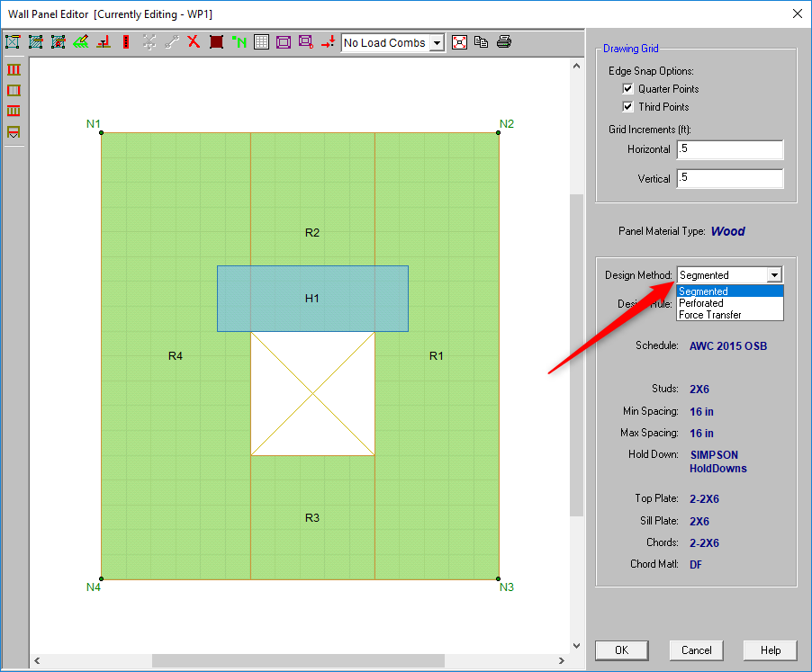Image resolution: width=812 pixels, height=672 pixels.
Task: Click the horizontal scrollbar left arrow
Action: tap(37, 660)
